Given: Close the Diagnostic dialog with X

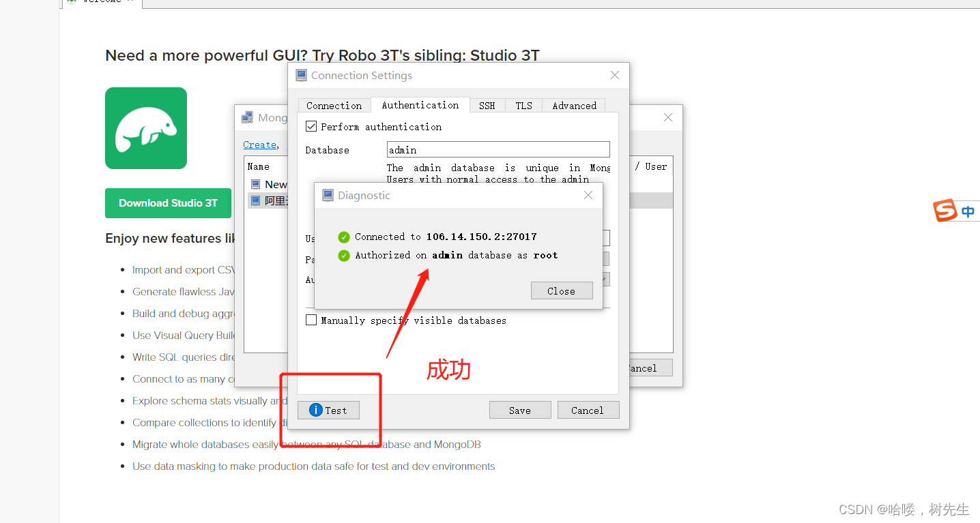Looking at the screenshot, I should click(588, 195).
